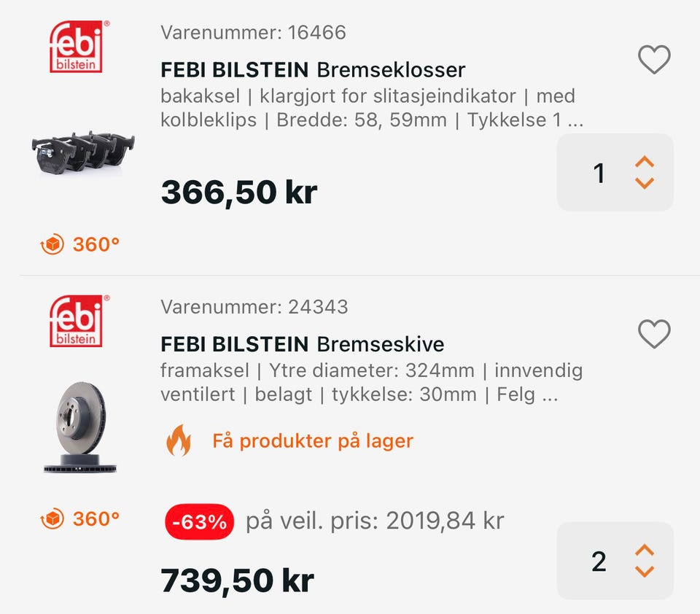Click the flame low-stock icon
The width and height of the screenshot is (700, 614).
coord(179,441)
